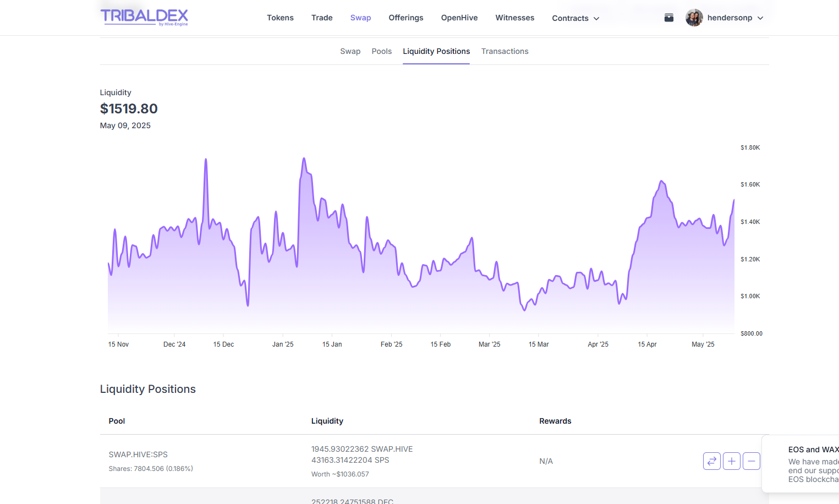Remove liquidity with the minus button for SWAP.HIVE:SPS
Viewport: 839px width, 504px height.
752,461
